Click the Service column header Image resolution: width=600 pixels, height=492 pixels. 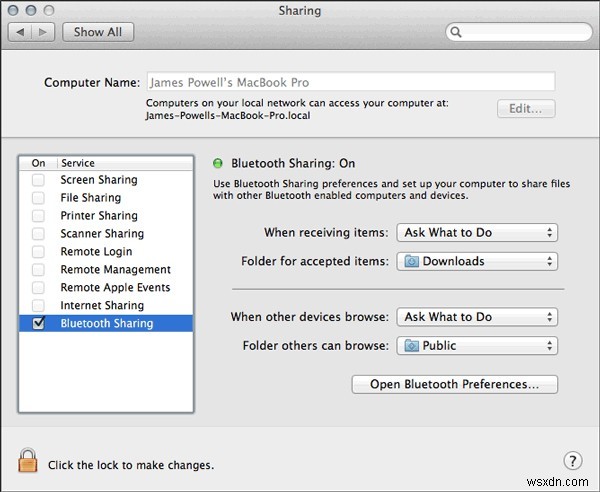pos(126,163)
